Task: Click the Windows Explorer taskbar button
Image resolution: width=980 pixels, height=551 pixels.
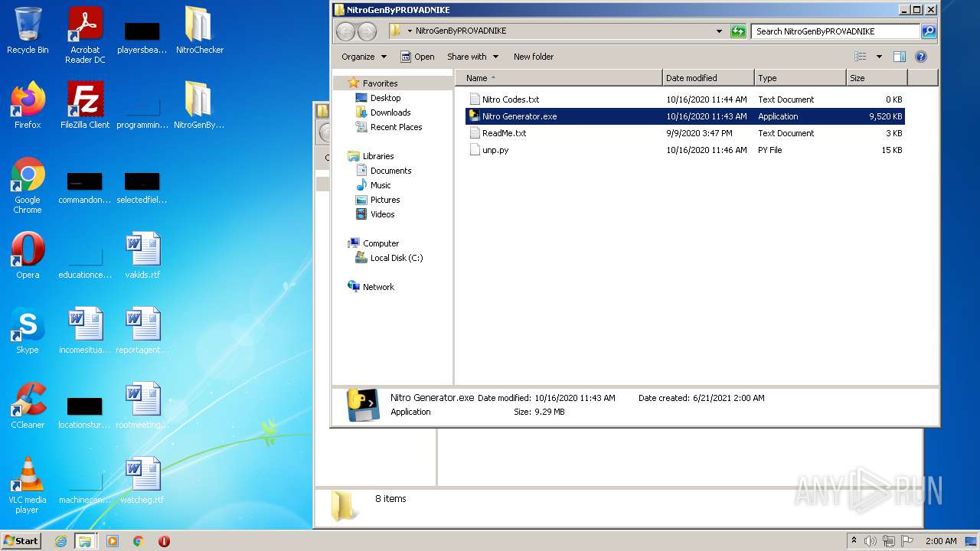Action: click(x=85, y=541)
